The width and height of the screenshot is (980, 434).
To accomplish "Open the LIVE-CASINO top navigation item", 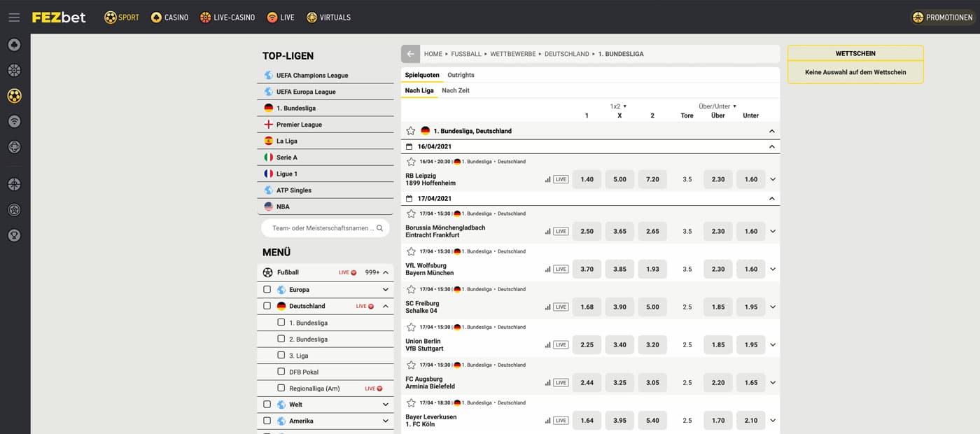I will pyautogui.click(x=227, y=17).
